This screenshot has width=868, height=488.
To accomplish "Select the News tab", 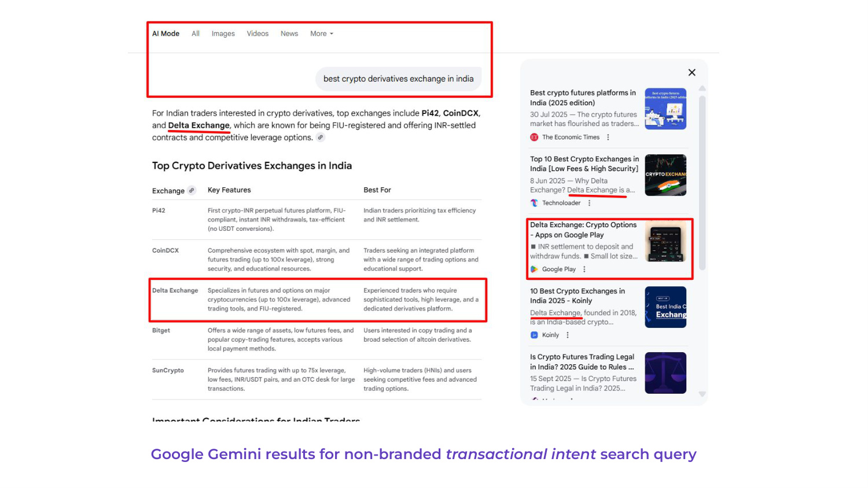I will pos(289,34).
